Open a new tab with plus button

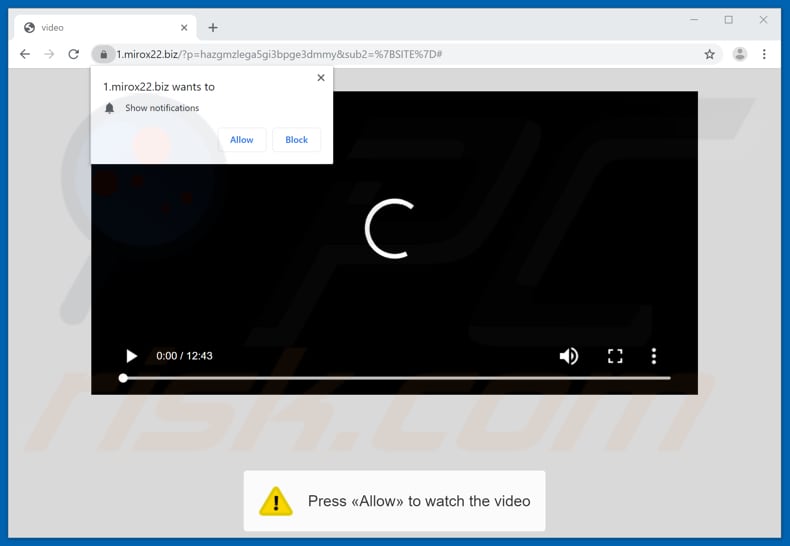[x=213, y=28]
